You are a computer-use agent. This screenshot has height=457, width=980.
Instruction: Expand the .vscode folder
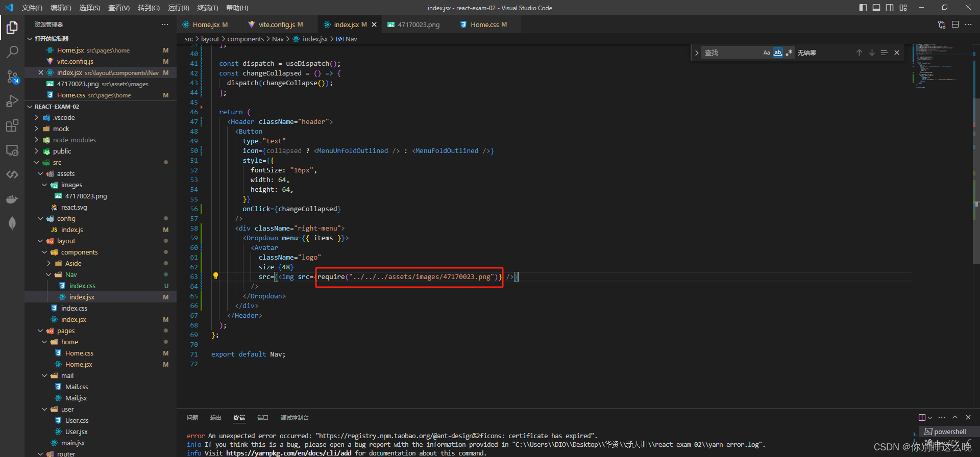[x=36, y=117]
